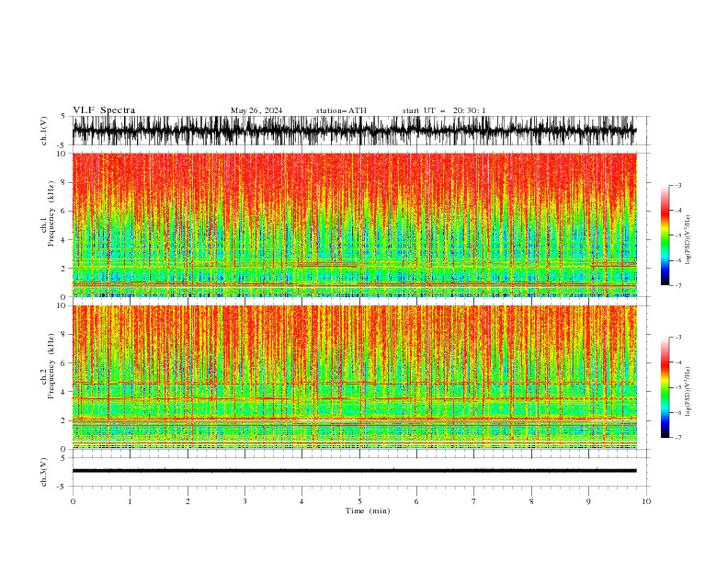The image size is (728, 563).
Task: Click the time axis tick "10"
Action: click(646, 501)
